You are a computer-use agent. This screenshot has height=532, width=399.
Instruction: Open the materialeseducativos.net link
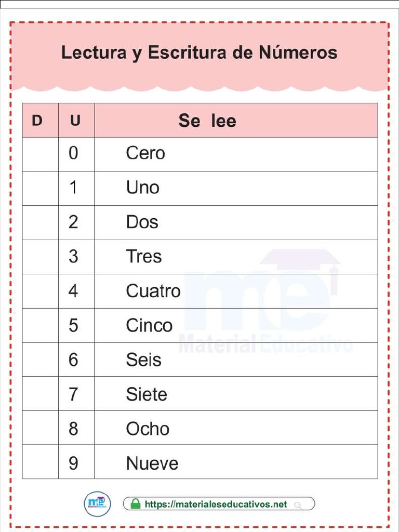(216, 504)
